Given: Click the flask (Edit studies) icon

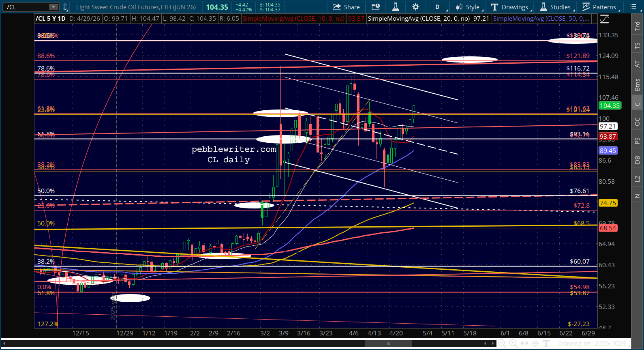Looking at the screenshot, I should [x=396, y=7].
